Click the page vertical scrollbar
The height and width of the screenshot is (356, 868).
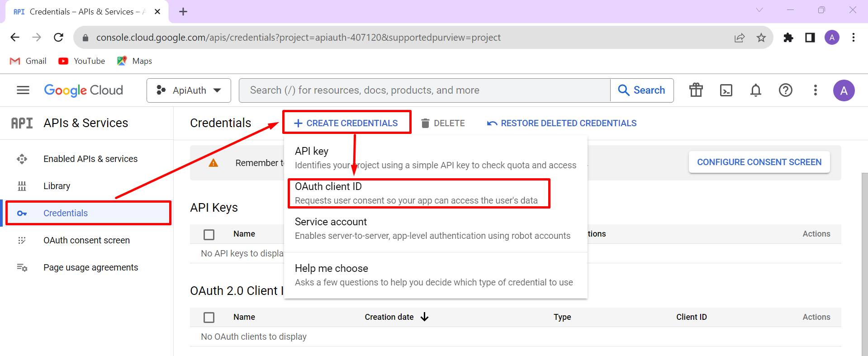864,264
